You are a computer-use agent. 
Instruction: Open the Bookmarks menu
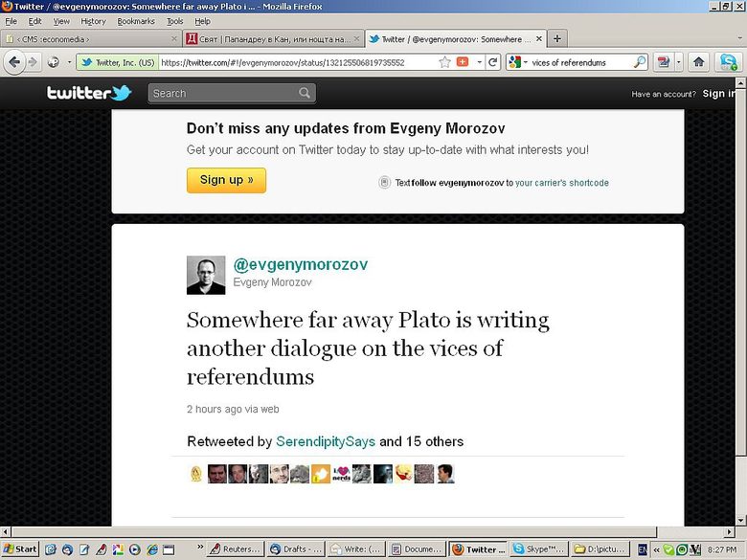pyautogui.click(x=136, y=21)
